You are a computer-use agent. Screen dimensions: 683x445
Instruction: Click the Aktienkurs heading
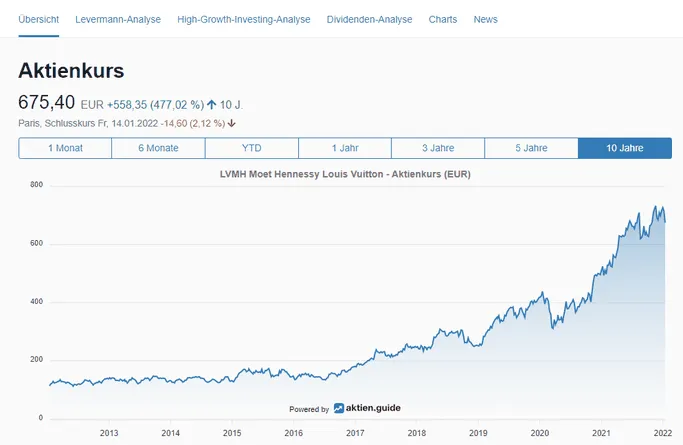pos(71,71)
